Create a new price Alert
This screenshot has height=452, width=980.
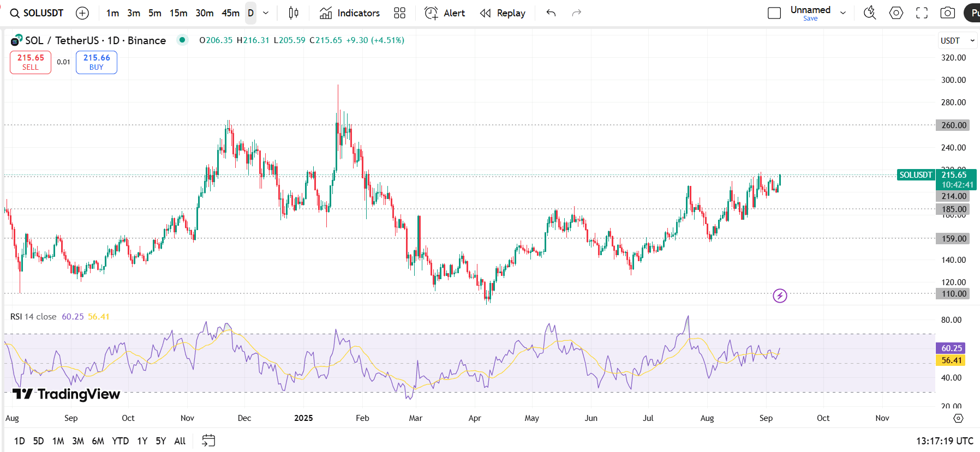pos(445,13)
